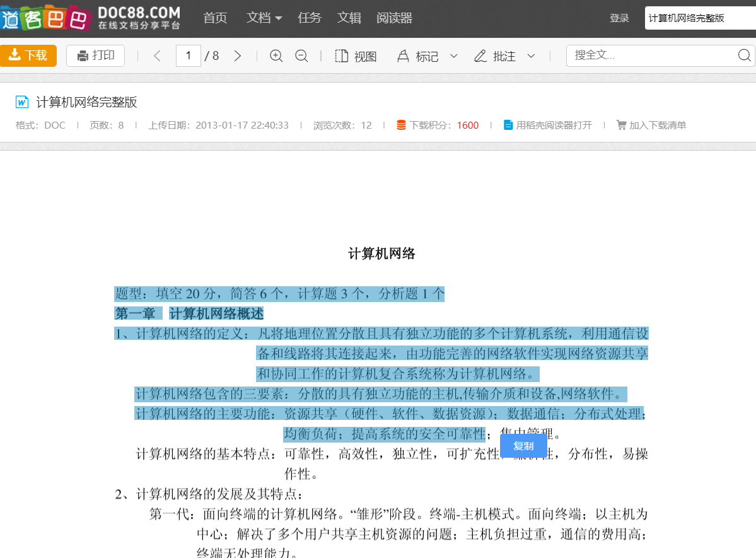
Task: Open the 标记 dropdown arrow
Action: pyautogui.click(x=454, y=56)
